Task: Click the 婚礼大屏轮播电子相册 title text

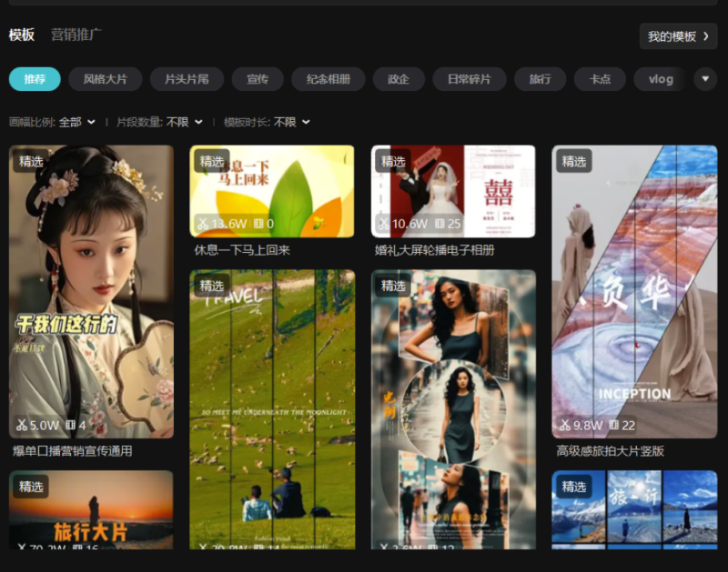Action: tap(434, 250)
